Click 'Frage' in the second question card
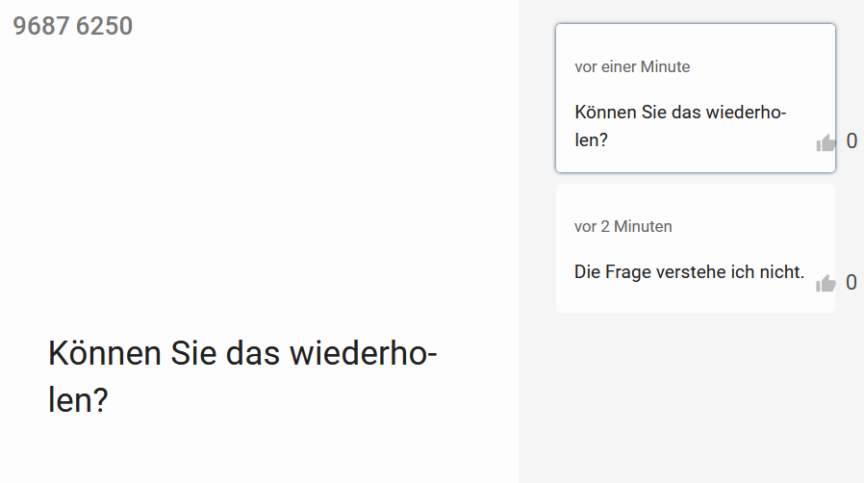 628,272
